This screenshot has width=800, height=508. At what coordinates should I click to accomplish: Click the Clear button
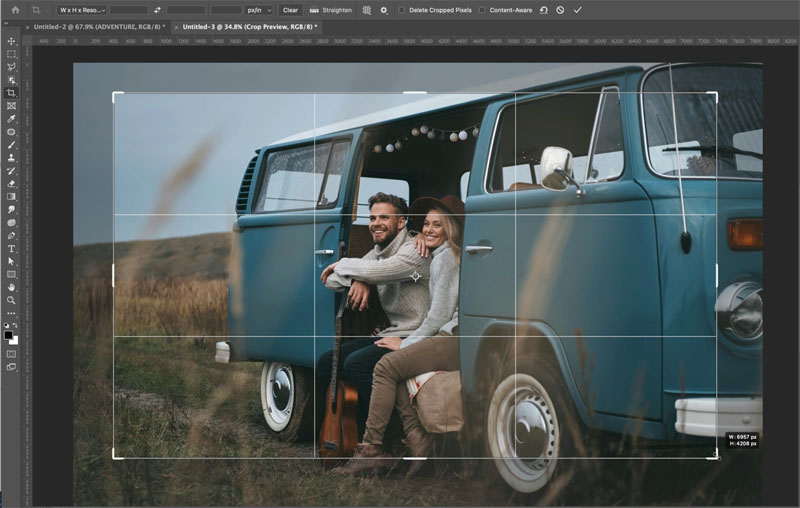point(290,10)
